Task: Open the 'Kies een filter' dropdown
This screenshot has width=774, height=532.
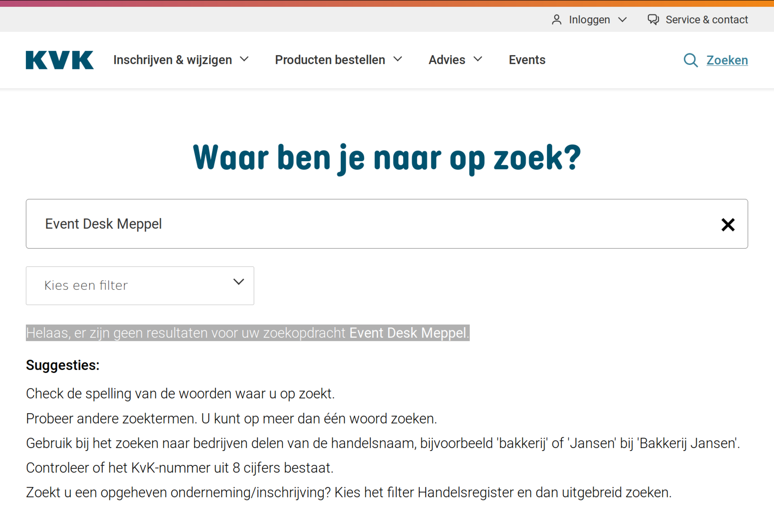Action: tap(140, 285)
